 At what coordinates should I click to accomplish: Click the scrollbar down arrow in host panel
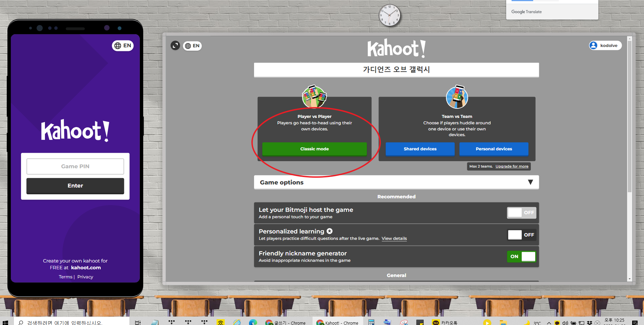[x=629, y=279]
